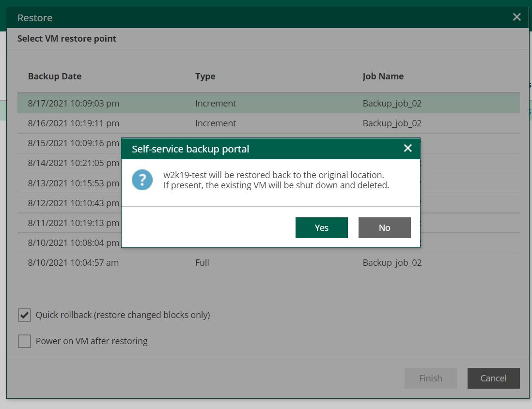The width and height of the screenshot is (532, 409).
Task: Click Backup_job_02 in the first table row
Action: pos(392,103)
